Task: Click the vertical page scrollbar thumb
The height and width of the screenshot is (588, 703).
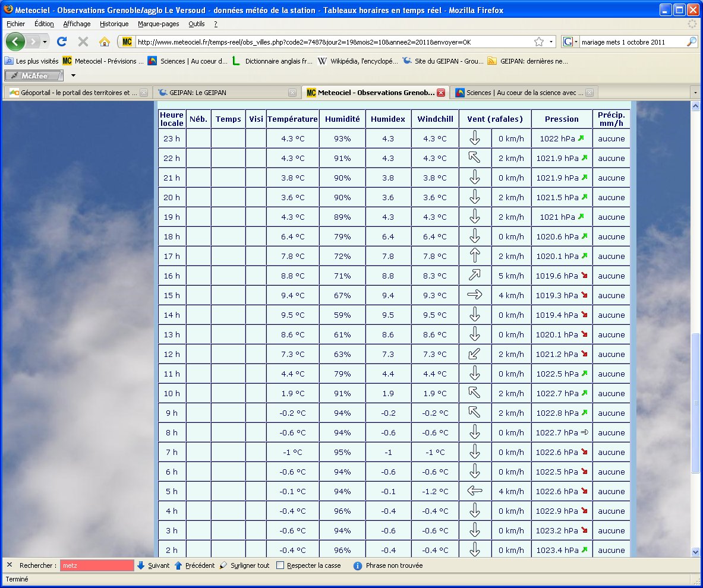Action: 696,404
